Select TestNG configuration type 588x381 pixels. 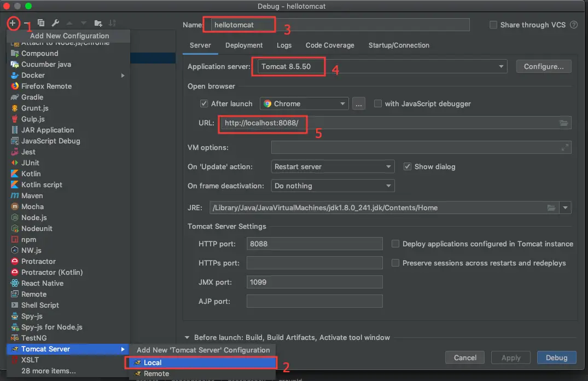[67, 338]
